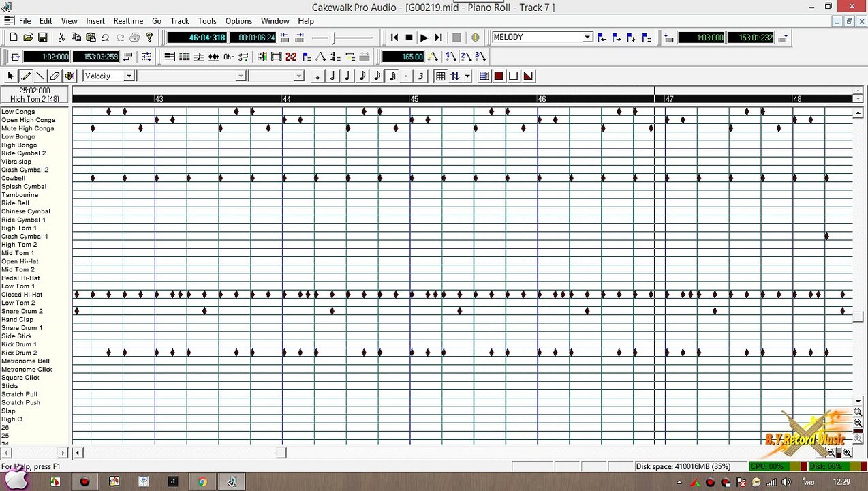868x491 pixels.
Task: Click the yellow Reset/Panic icon
Action: (x=475, y=38)
